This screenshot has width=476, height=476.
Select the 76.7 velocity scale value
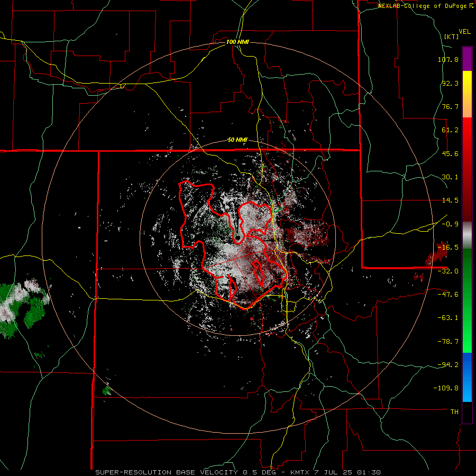click(450, 106)
